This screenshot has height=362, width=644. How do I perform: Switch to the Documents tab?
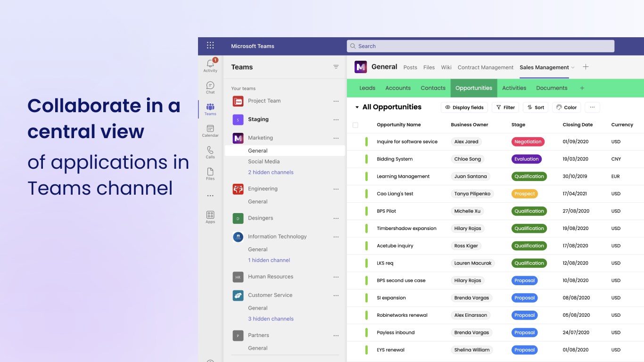[x=552, y=88]
